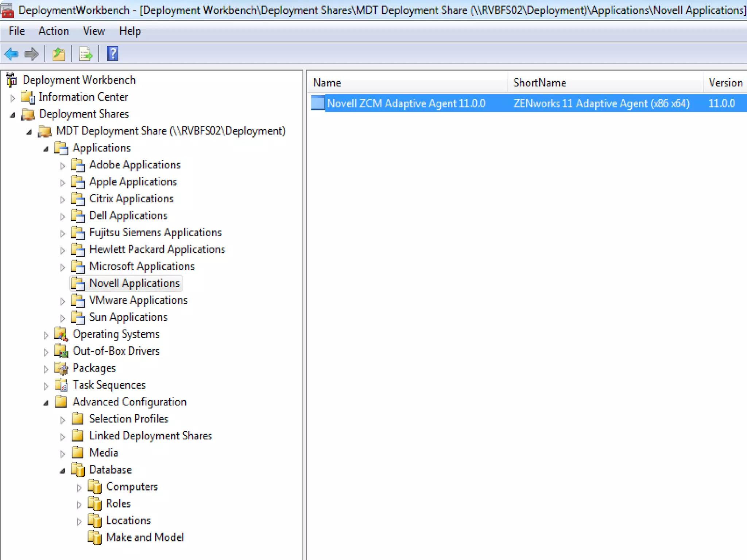Collapse the MDT Deployment Share node
Screen dimensions: 747x560
pyautogui.click(x=29, y=132)
